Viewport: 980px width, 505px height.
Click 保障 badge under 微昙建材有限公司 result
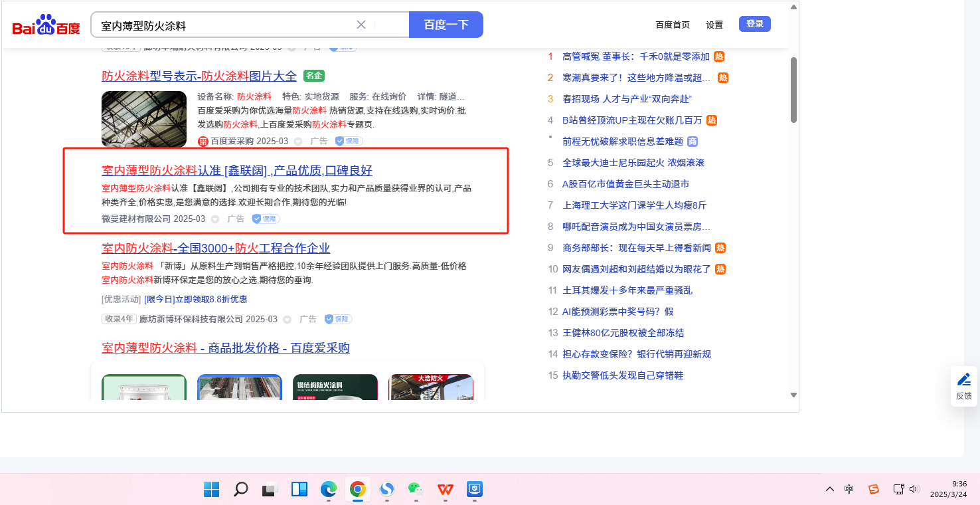[x=266, y=219]
